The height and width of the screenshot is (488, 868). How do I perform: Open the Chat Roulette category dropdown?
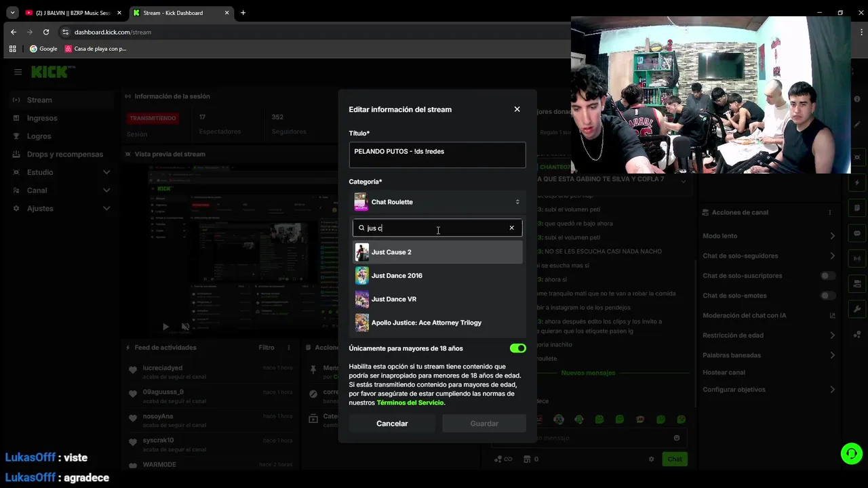click(437, 202)
